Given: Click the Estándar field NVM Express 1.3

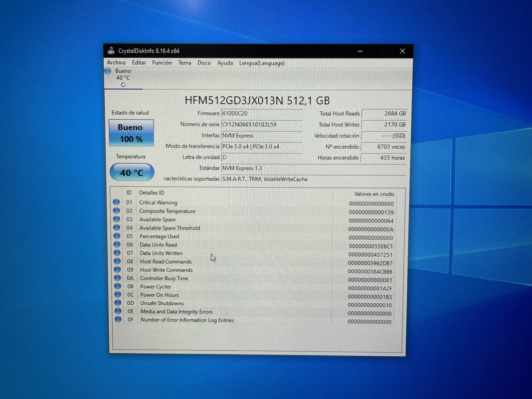Looking at the screenshot, I should pyautogui.click(x=314, y=168).
